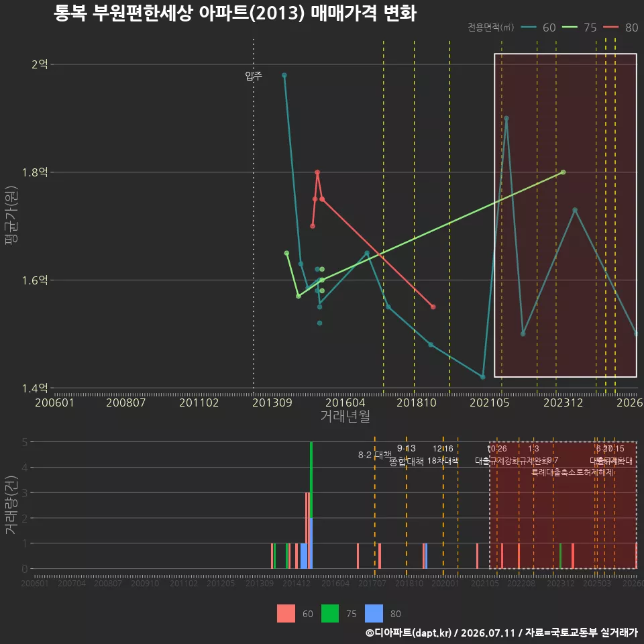Click the 2억 y-axis label

40,64
